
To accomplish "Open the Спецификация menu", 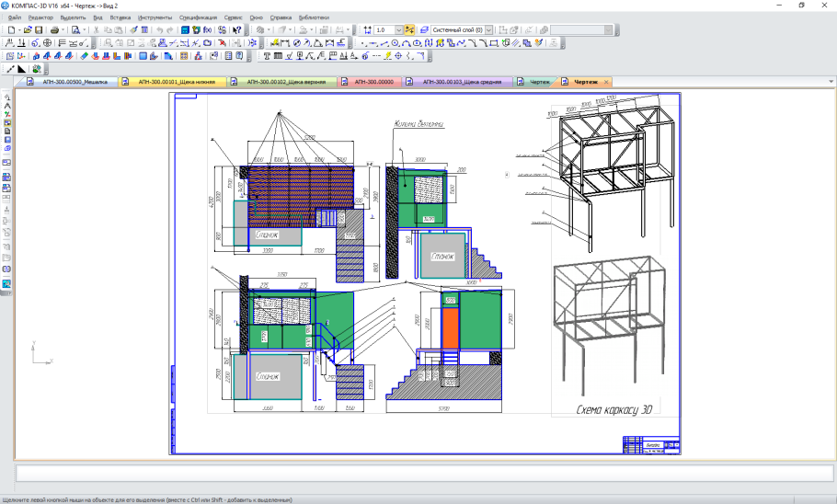I will click(x=200, y=17).
